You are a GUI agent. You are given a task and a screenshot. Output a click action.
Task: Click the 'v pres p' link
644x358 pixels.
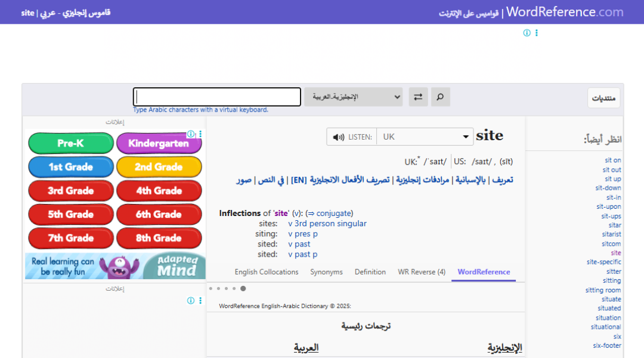click(303, 234)
